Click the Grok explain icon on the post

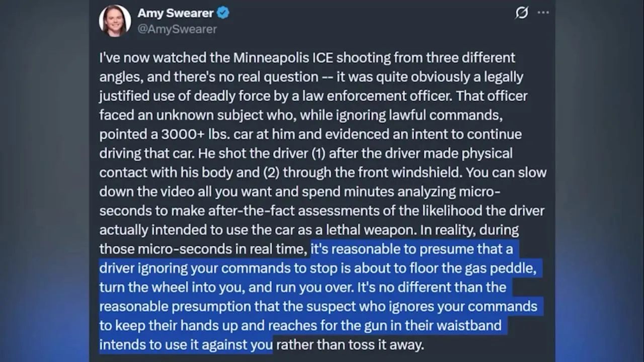click(x=522, y=13)
